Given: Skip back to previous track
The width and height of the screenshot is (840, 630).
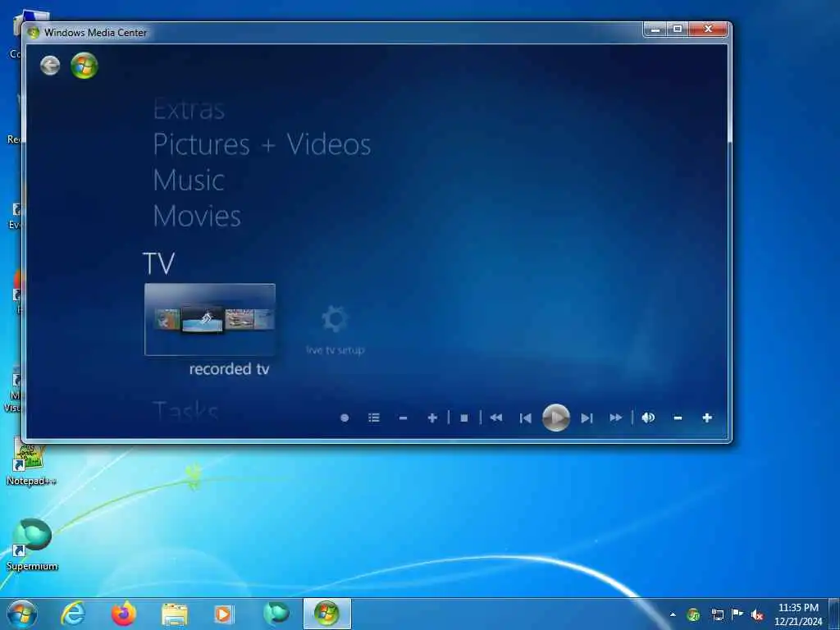Looking at the screenshot, I should (x=526, y=418).
